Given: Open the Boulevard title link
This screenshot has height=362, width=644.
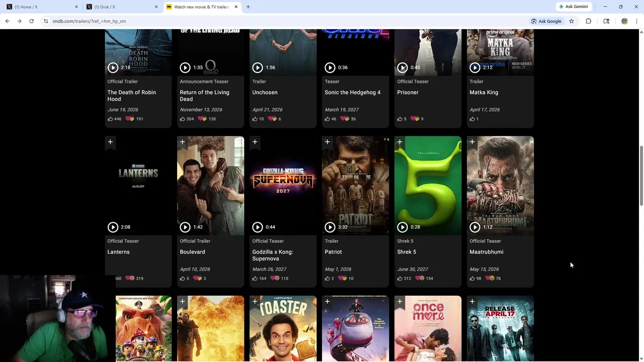Looking at the screenshot, I should click(x=192, y=252).
